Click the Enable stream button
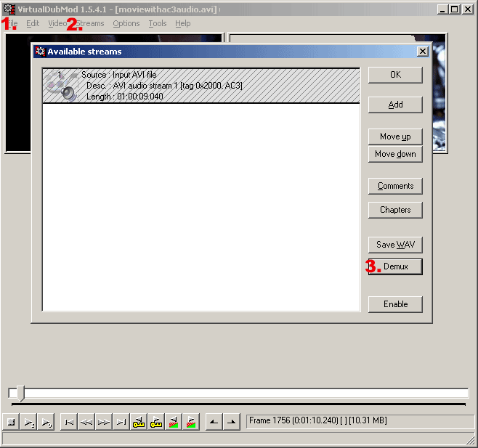This screenshot has height=448, width=478. tap(395, 304)
